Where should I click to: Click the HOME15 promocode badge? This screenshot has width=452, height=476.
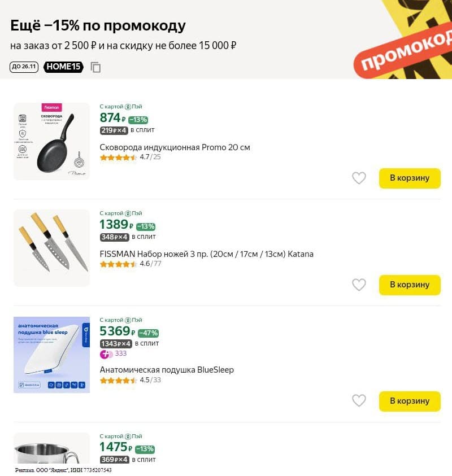point(63,67)
